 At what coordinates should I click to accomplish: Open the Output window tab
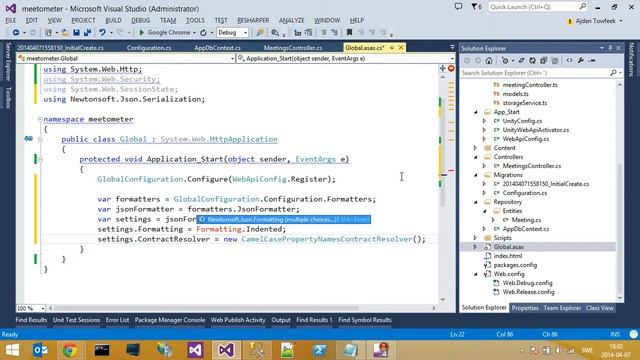[281, 320]
